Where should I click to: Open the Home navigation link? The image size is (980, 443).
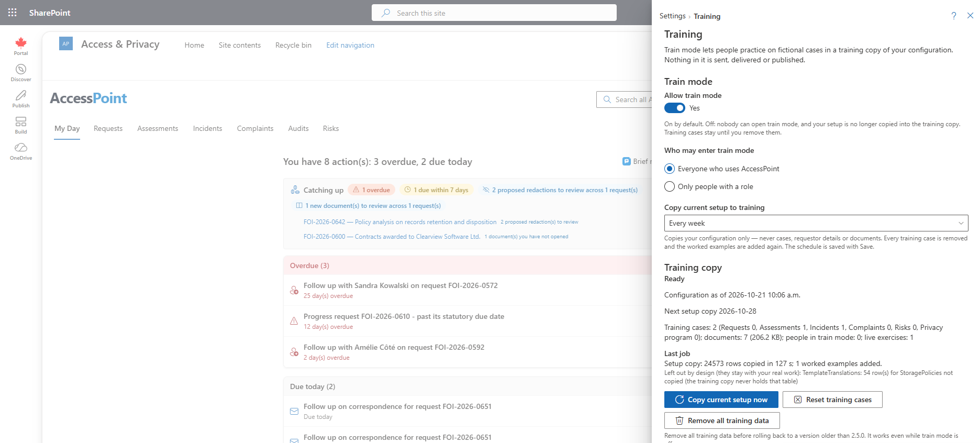click(x=194, y=45)
